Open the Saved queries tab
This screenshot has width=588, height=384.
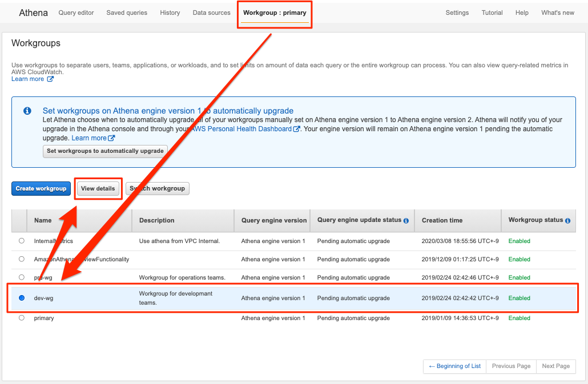click(x=127, y=13)
